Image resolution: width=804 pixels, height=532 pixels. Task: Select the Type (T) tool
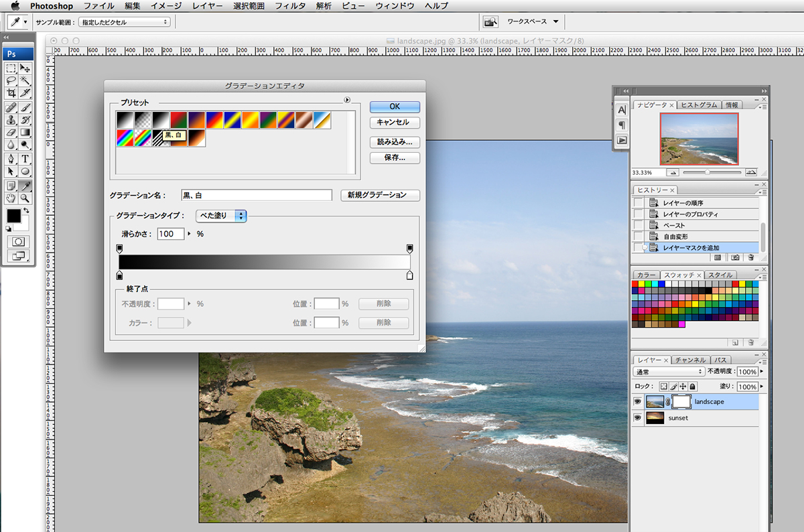click(x=25, y=159)
